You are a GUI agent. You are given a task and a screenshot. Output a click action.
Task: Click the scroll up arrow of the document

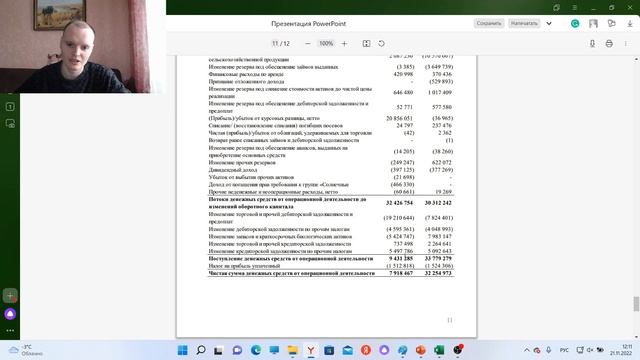pos(636,59)
